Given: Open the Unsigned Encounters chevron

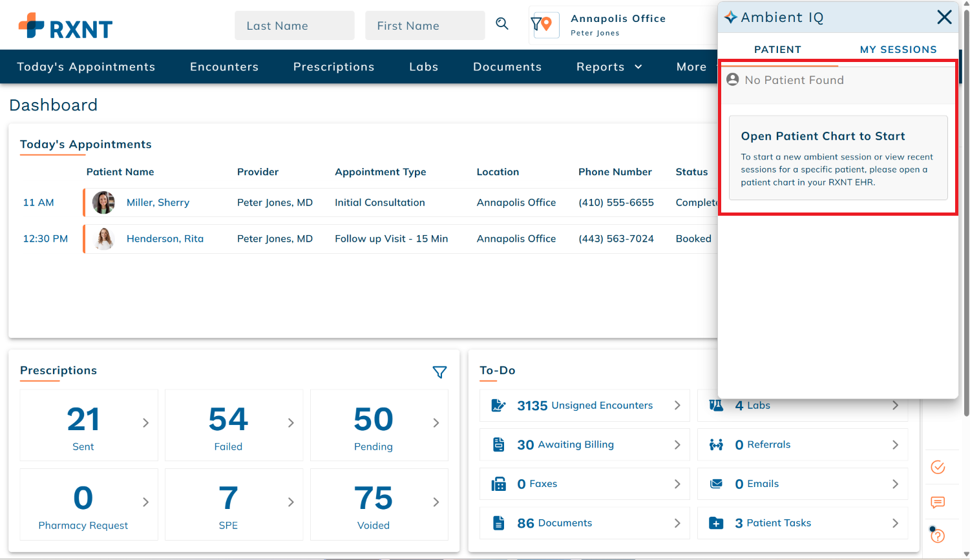Looking at the screenshot, I should (x=677, y=405).
